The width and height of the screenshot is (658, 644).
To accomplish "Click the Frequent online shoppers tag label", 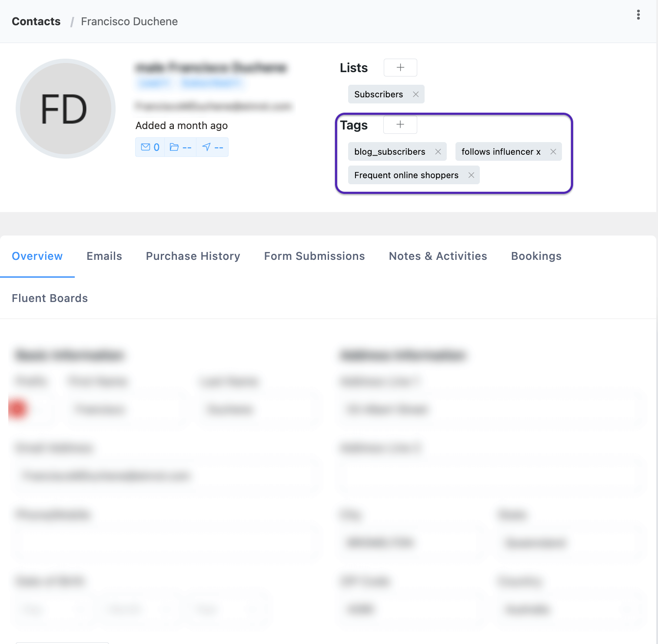I will (x=406, y=175).
